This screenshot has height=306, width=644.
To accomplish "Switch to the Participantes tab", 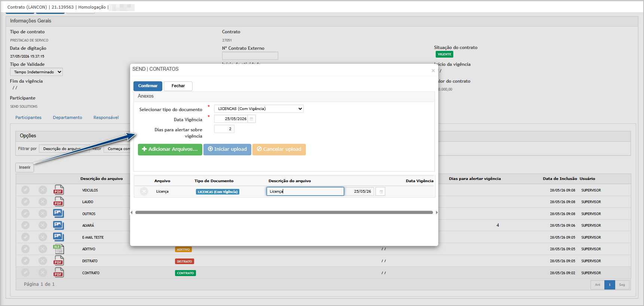I will [x=28, y=117].
